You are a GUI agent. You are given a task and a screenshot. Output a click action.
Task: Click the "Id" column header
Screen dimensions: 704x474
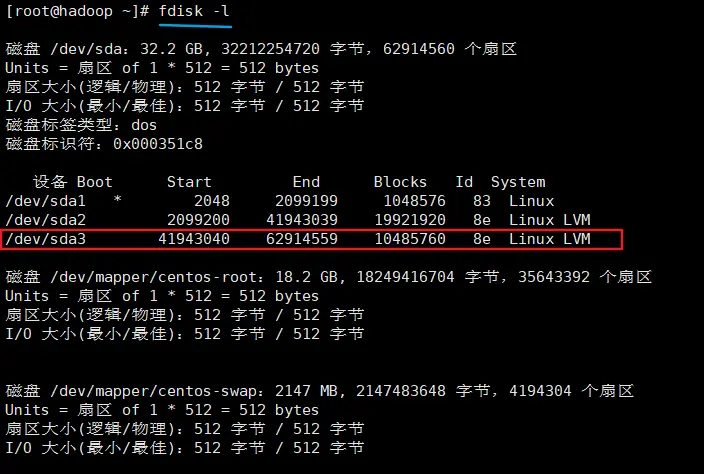[x=464, y=182]
